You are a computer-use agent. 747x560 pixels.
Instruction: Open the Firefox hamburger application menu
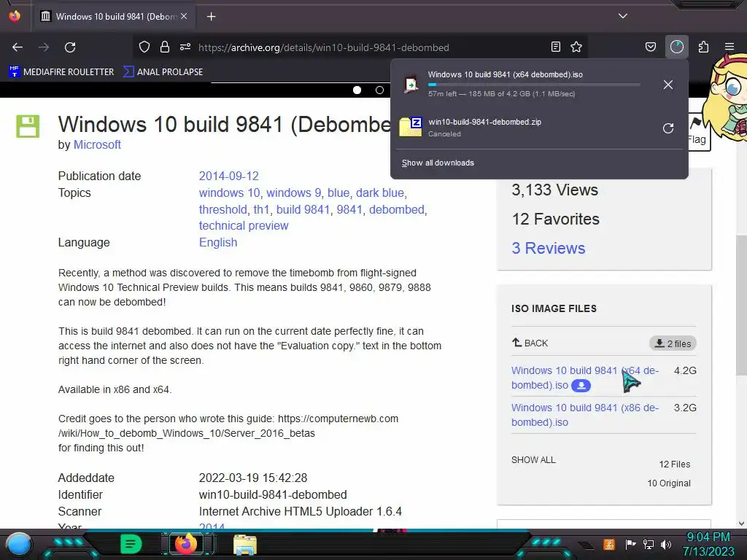729,47
